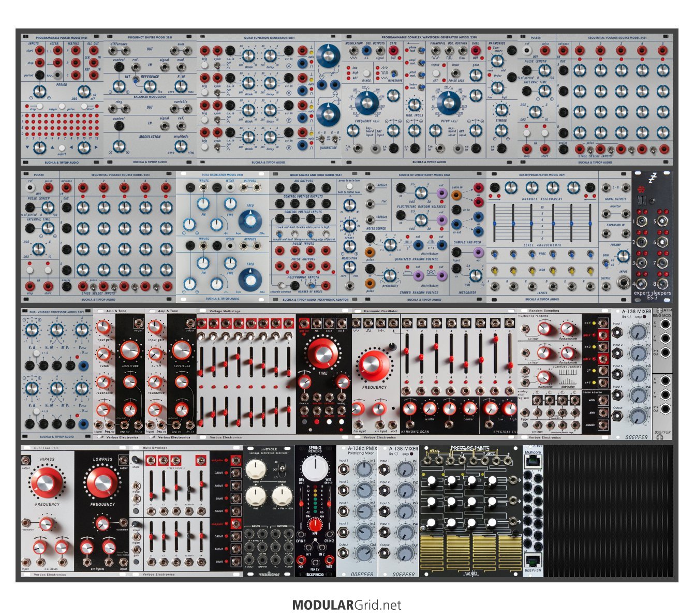694x616 pixels.
Task: Click the center knob in HARMONIC SCAN section
Action: pos(469,408)
